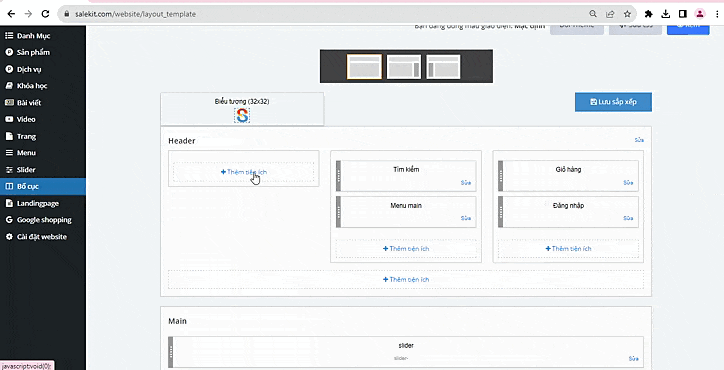Click the address bar URL
This screenshot has height=370, width=724.
point(135,14)
